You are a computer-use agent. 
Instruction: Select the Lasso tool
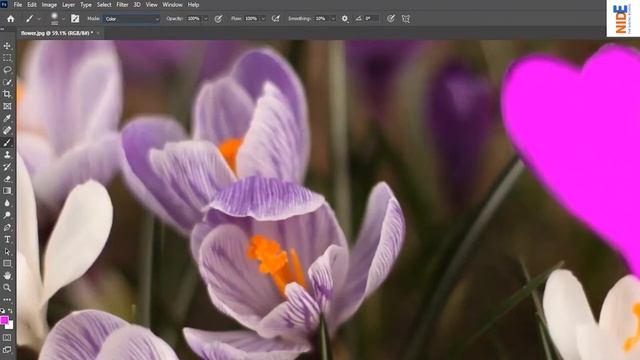click(x=7, y=70)
